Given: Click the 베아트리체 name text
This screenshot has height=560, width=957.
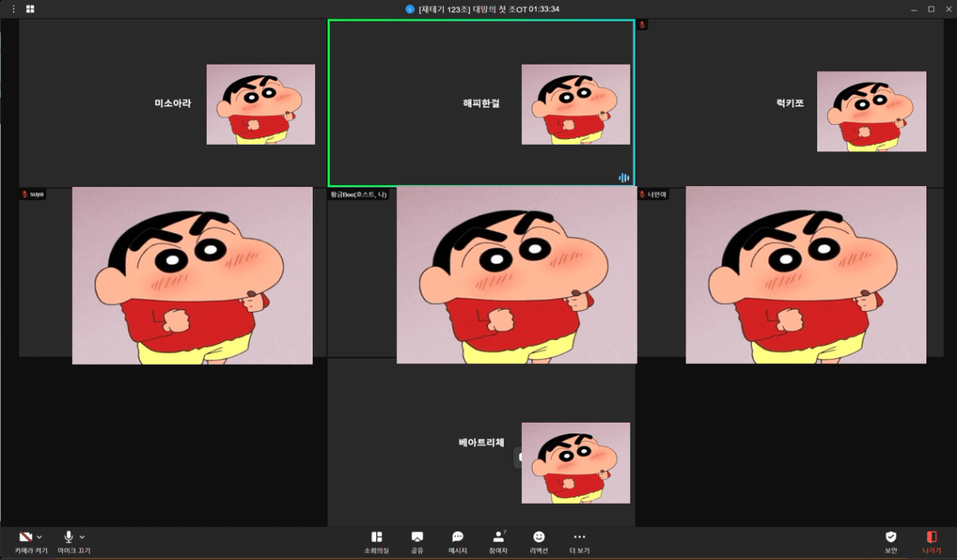Looking at the screenshot, I should 481,443.
